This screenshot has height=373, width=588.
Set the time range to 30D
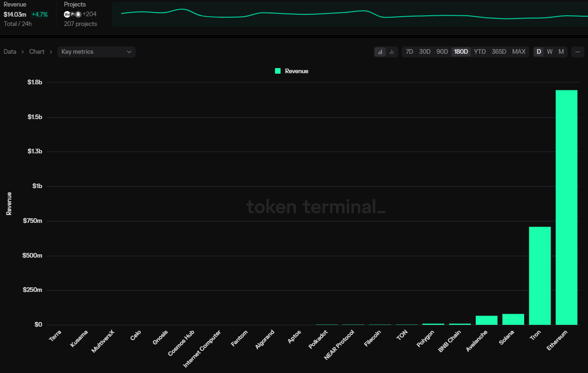pyautogui.click(x=425, y=52)
